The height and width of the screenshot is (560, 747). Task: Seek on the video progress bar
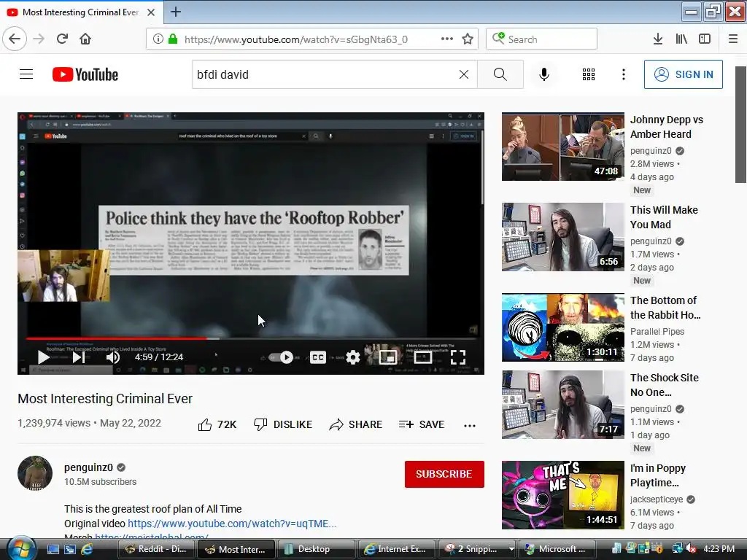251,338
